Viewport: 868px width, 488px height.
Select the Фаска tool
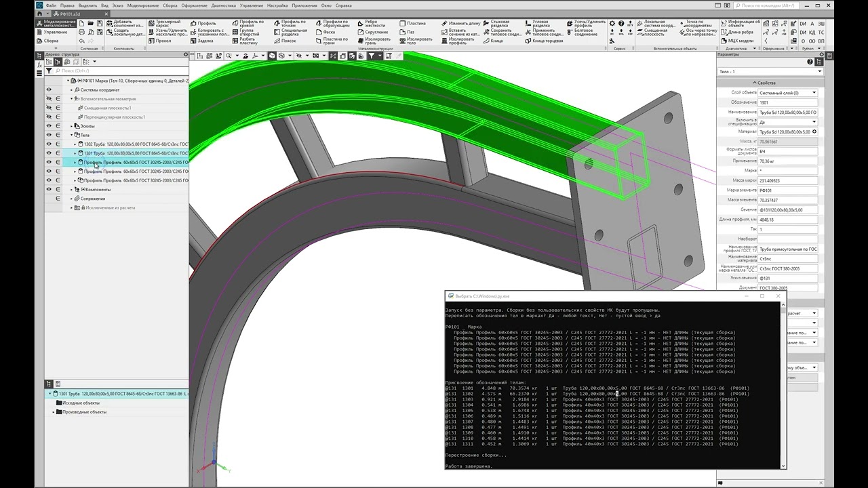pos(325,32)
